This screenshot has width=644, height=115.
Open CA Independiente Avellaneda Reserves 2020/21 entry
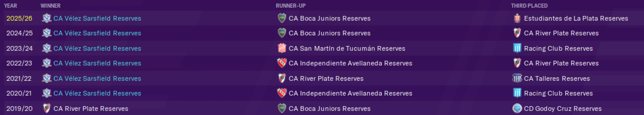coord(351,93)
